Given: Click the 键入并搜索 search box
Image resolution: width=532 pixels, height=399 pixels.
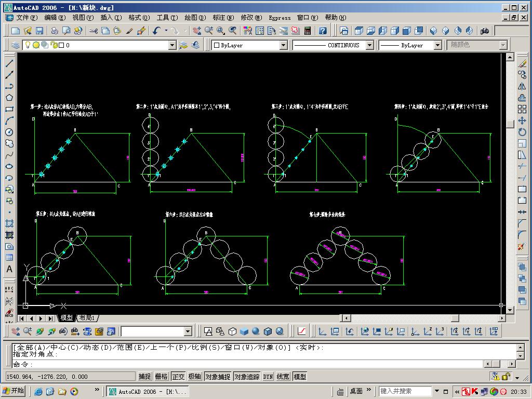Looking at the screenshot, I should (x=405, y=391).
